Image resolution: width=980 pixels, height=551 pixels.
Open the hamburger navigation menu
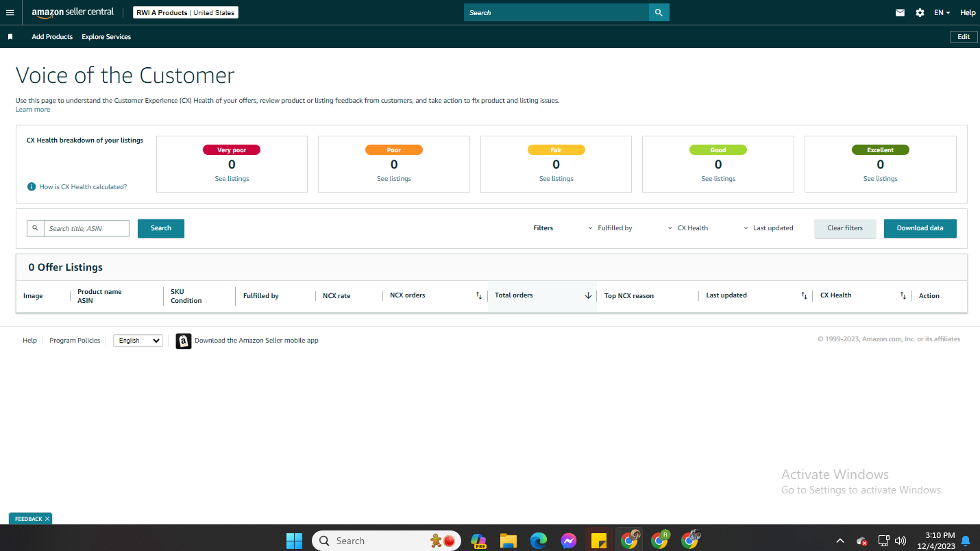10,12
